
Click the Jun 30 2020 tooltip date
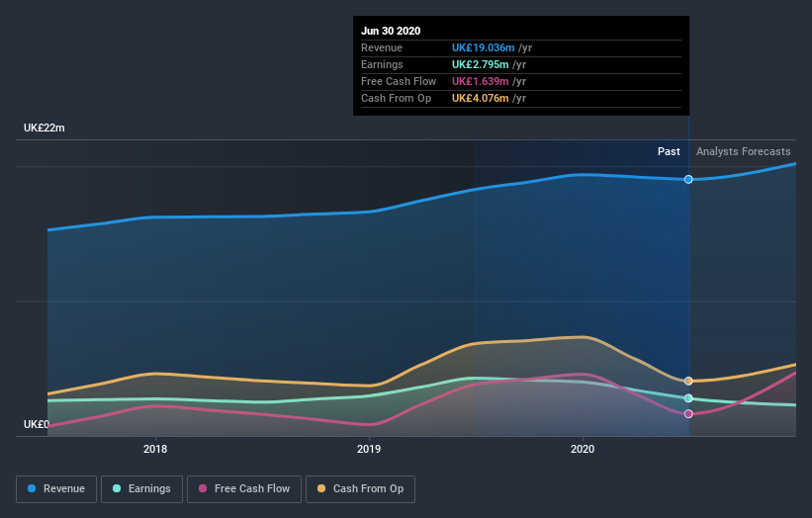click(391, 31)
